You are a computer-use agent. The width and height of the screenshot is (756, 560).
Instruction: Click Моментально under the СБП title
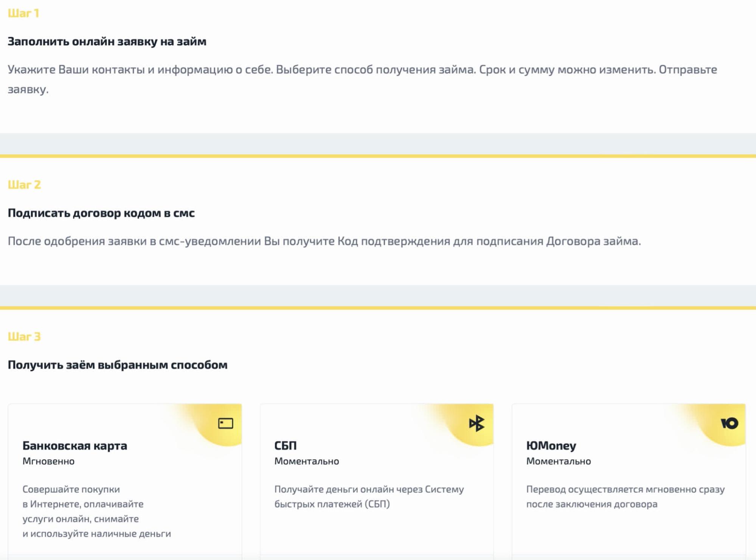tap(307, 461)
